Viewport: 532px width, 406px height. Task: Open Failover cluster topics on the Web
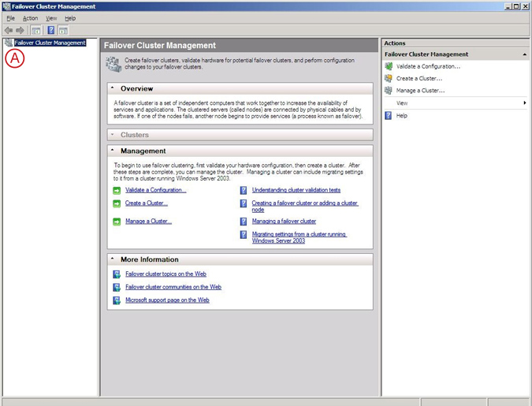pos(166,274)
